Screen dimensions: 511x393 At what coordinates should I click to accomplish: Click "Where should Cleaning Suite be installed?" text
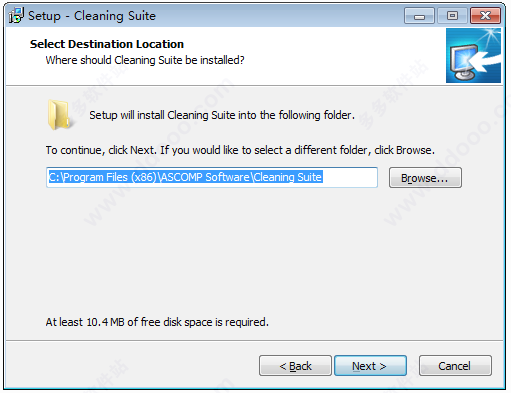click(145, 60)
